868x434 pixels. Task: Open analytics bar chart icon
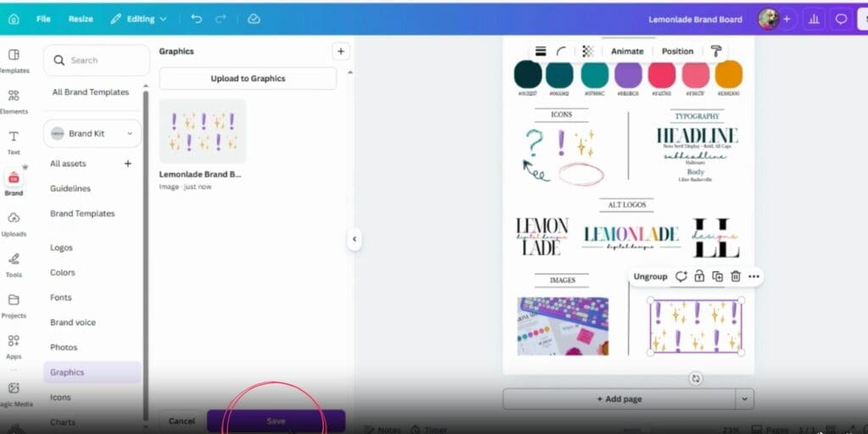(814, 19)
